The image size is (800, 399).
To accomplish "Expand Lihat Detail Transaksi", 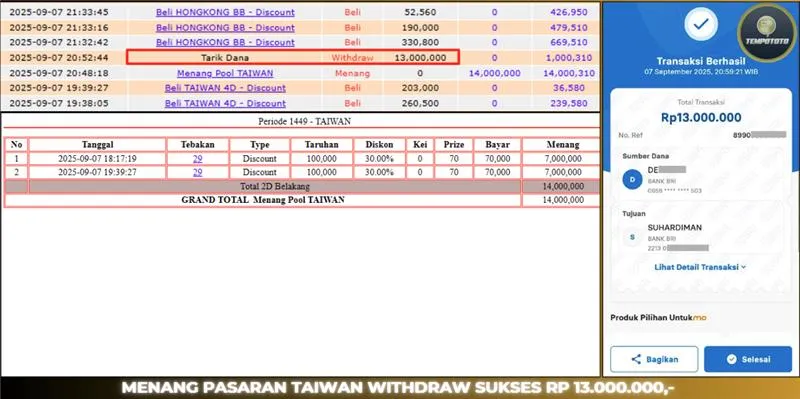I will coord(700,267).
